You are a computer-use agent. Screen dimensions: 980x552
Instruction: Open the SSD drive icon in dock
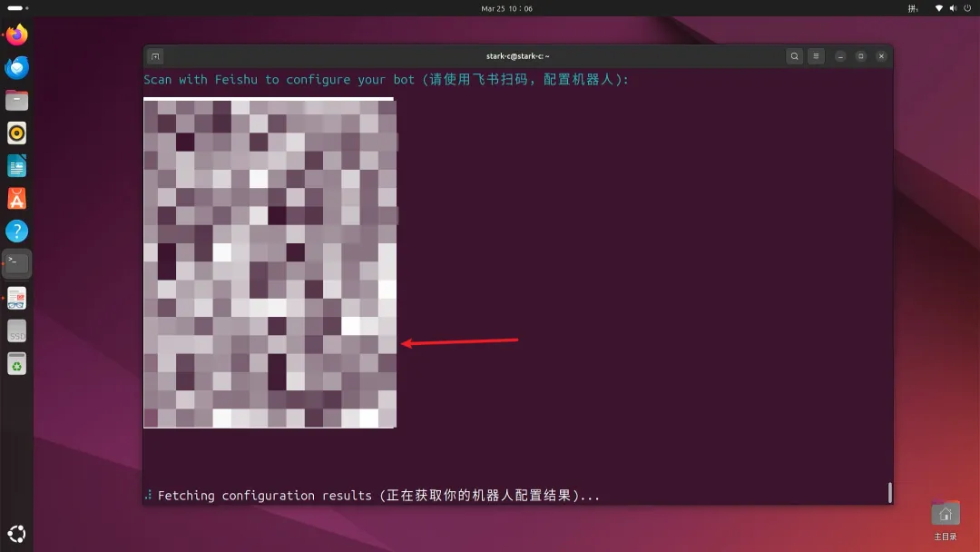tap(17, 331)
